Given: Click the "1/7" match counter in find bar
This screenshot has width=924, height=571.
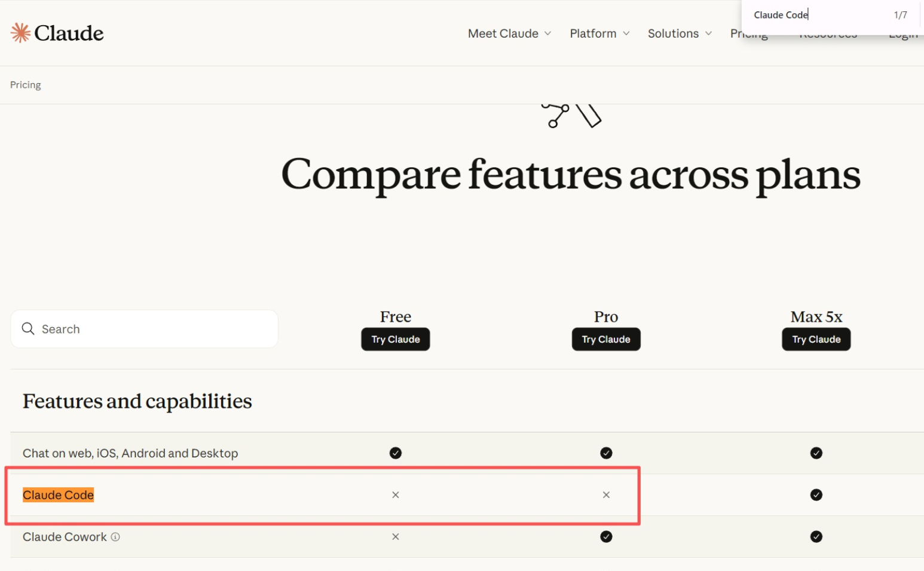Looking at the screenshot, I should [900, 15].
